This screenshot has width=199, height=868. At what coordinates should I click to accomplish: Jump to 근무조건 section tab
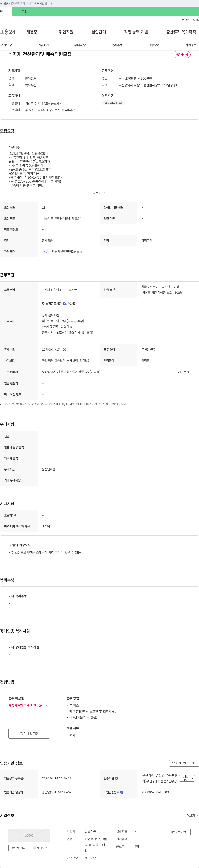pos(43,45)
